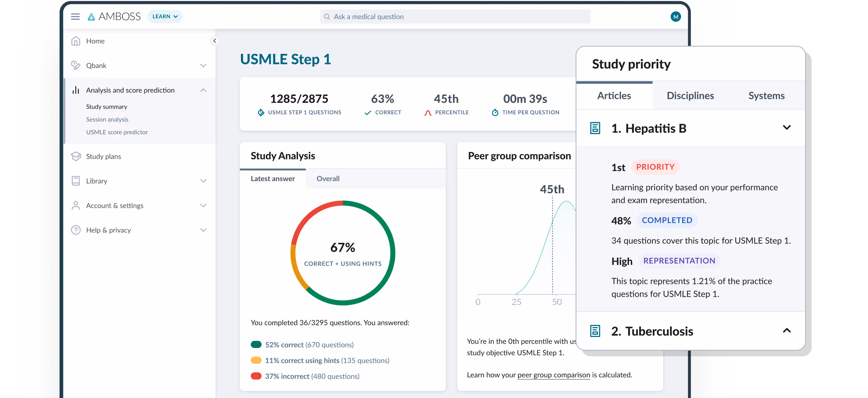
Task: Select the Latest answer tab
Action: 273,179
